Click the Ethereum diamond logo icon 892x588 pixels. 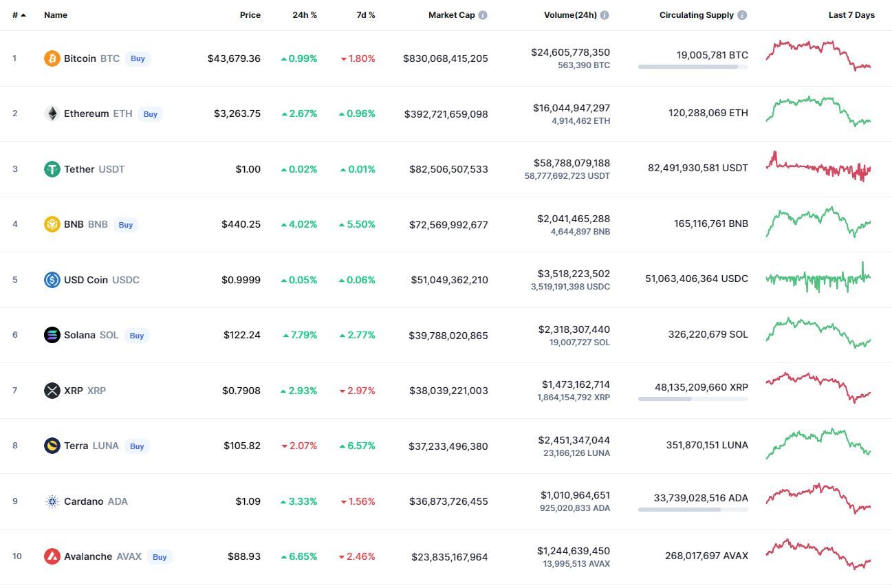point(52,113)
